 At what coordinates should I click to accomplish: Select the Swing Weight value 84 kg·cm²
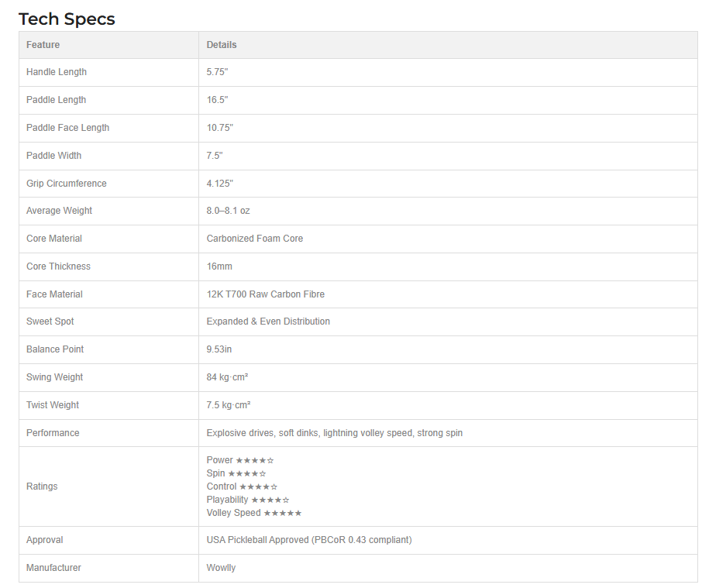point(227,377)
